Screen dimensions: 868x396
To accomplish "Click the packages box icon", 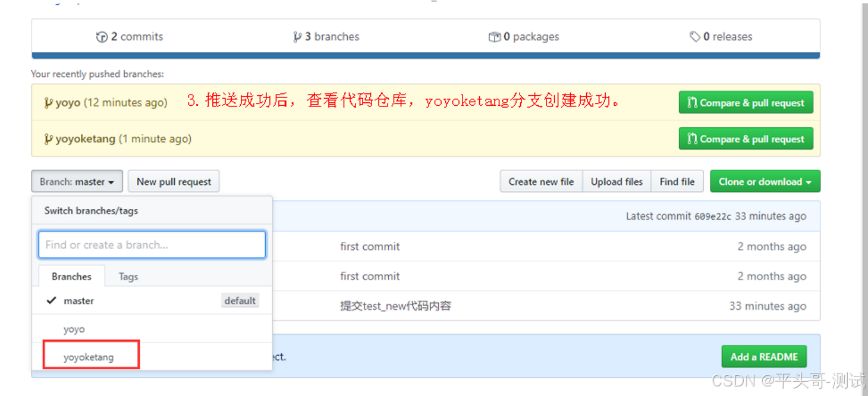I will [x=494, y=37].
